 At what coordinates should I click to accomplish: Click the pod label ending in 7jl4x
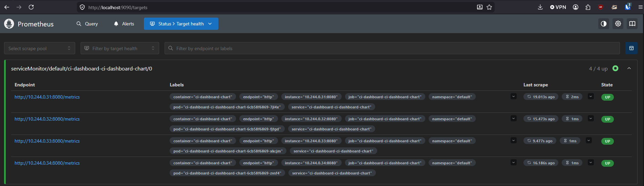(227, 107)
